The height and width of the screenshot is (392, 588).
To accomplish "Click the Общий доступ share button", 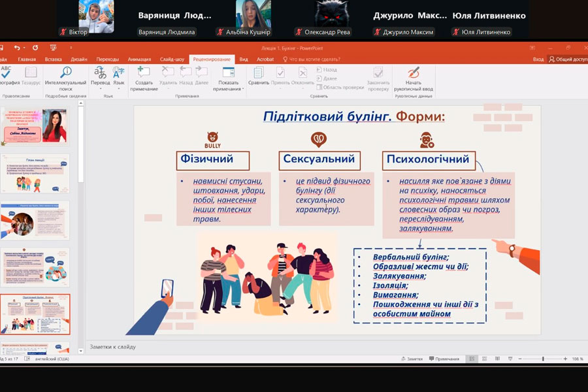I will pos(567,59).
